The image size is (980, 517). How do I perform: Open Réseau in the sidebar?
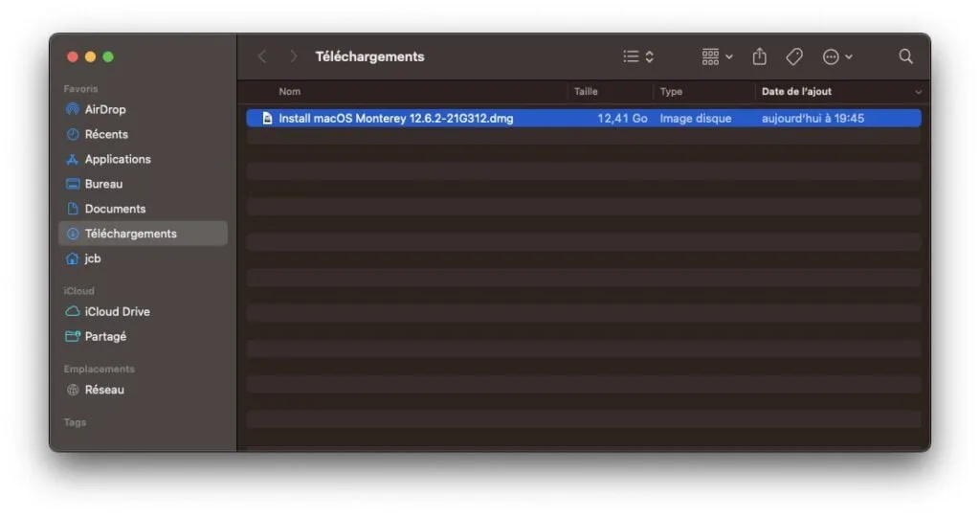[x=143, y=390]
